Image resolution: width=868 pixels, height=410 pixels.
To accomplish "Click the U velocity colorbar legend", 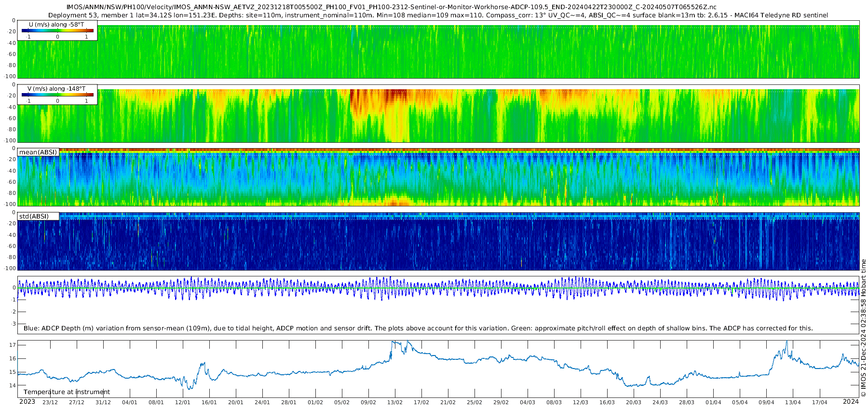I will (x=57, y=30).
